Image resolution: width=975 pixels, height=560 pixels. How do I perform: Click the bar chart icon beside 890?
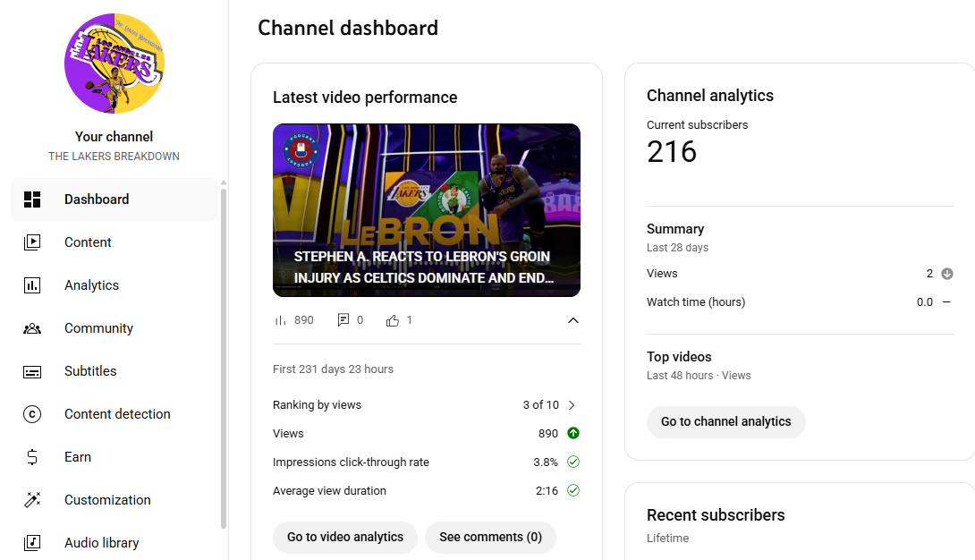point(281,320)
